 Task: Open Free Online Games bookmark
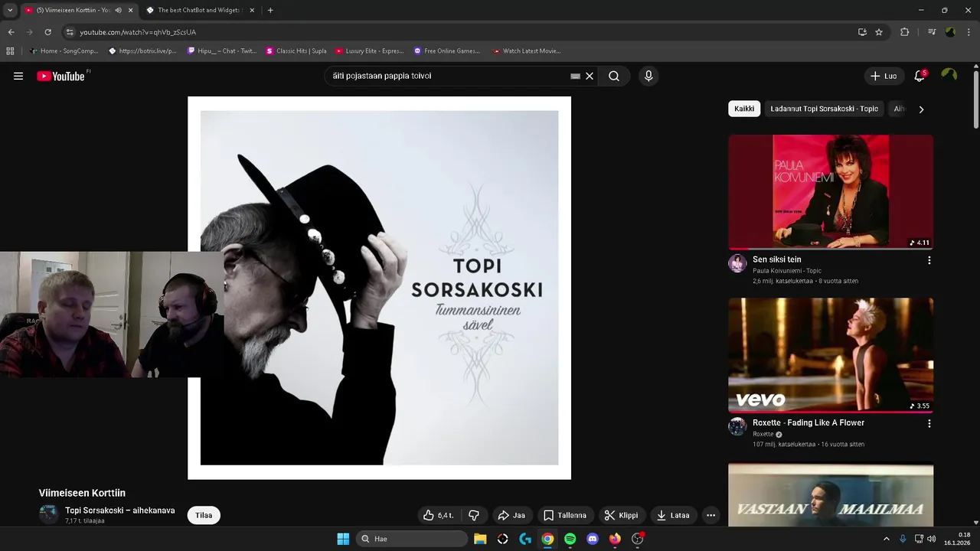pyautogui.click(x=446, y=51)
